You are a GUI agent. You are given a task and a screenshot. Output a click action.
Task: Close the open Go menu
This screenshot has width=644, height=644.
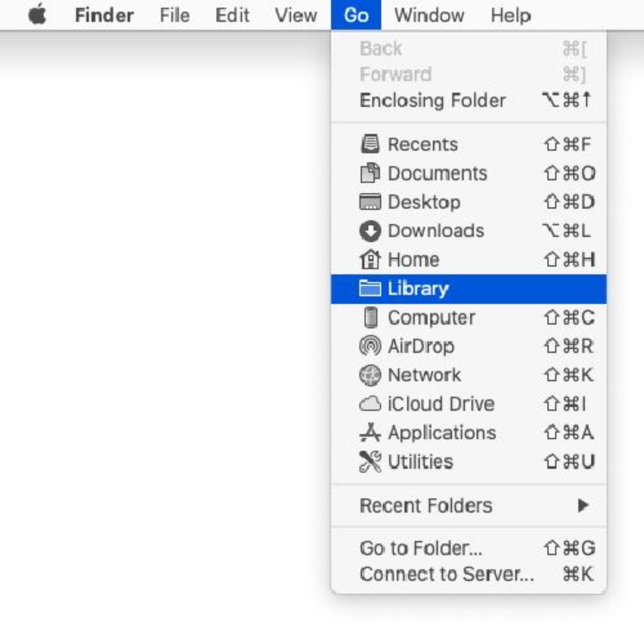click(x=356, y=15)
